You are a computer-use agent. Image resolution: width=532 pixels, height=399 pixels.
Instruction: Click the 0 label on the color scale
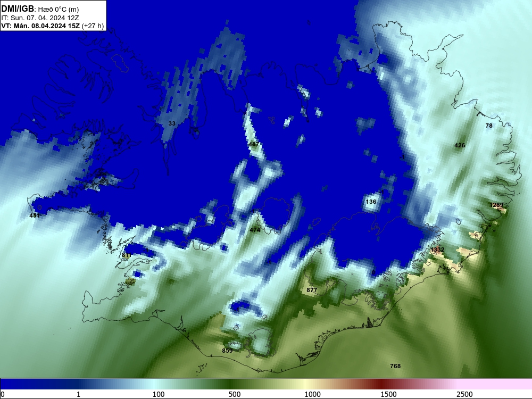[x=3, y=394]
